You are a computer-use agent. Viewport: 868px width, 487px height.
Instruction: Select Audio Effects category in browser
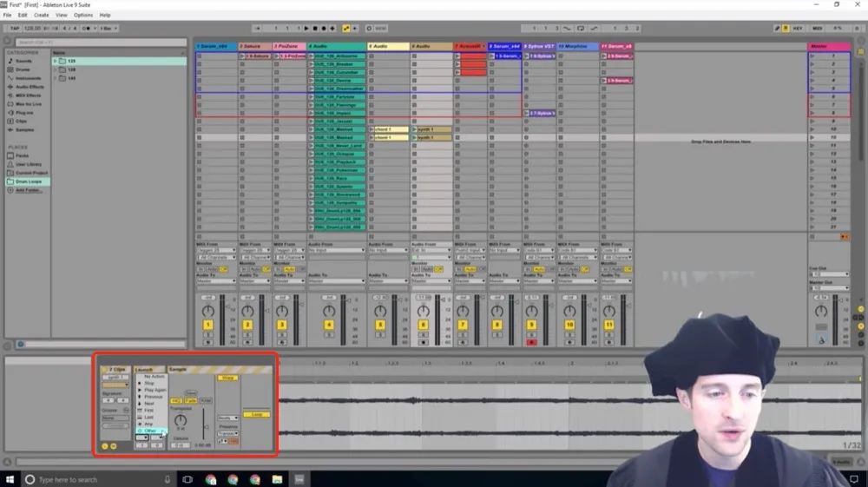click(x=30, y=87)
